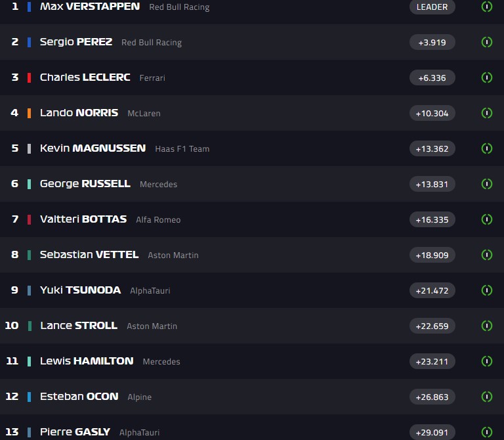This screenshot has width=504, height=440.
Task: Click the +3.919 gap badge
Action: point(432,42)
